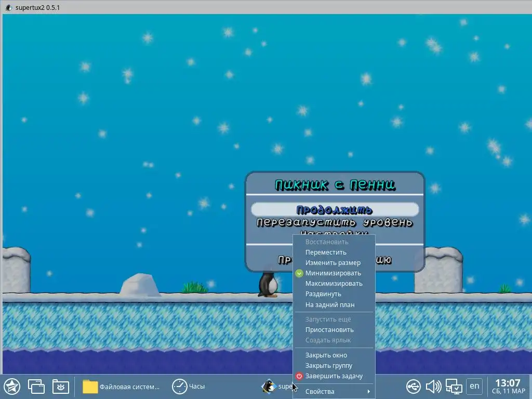Choose Раздвинуть in context menu
The image size is (532, 399).
[334, 294]
